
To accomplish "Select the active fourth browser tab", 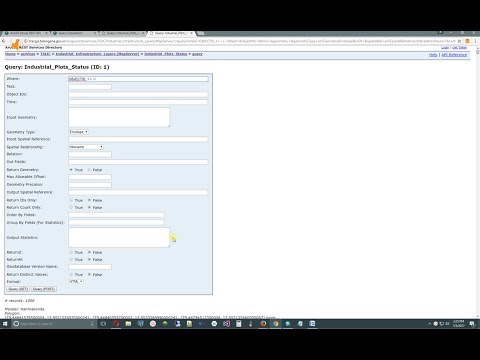I will pos(171,33).
